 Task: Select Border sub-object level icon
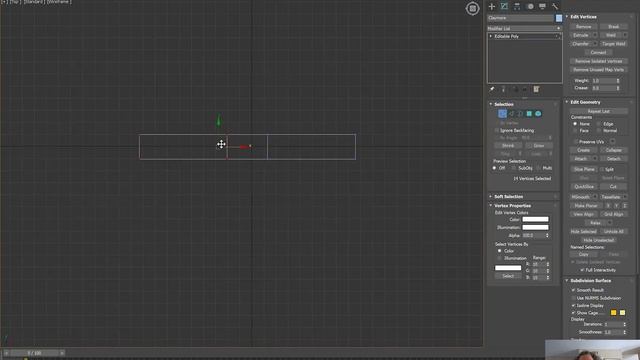pyautogui.click(x=520, y=114)
